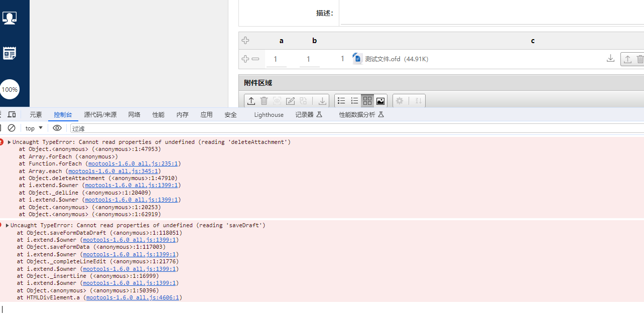Click the attachment sort order icon
This screenshot has height=328, width=644.
click(418, 101)
